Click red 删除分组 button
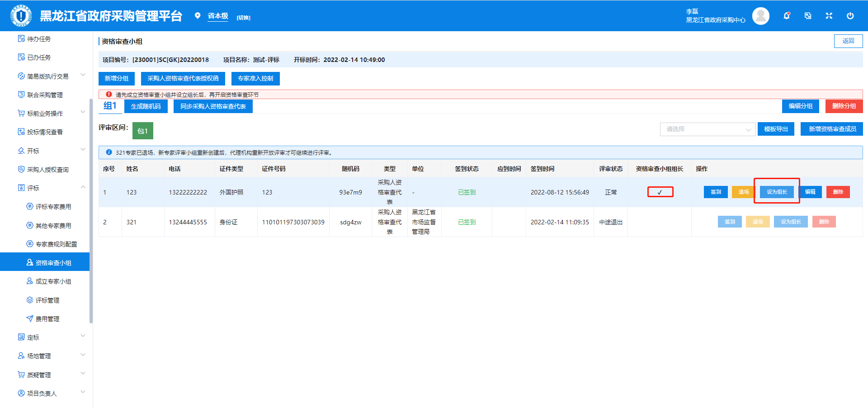 (x=844, y=106)
